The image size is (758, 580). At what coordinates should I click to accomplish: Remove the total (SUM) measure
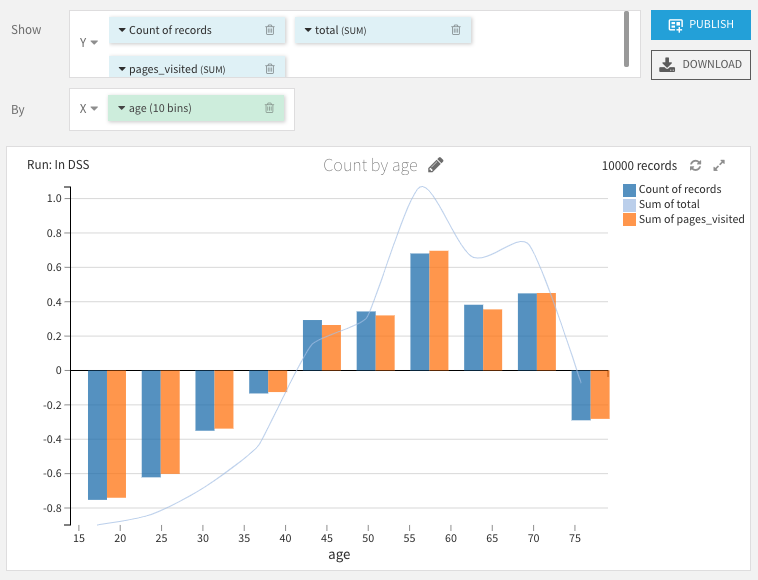pyautogui.click(x=456, y=30)
